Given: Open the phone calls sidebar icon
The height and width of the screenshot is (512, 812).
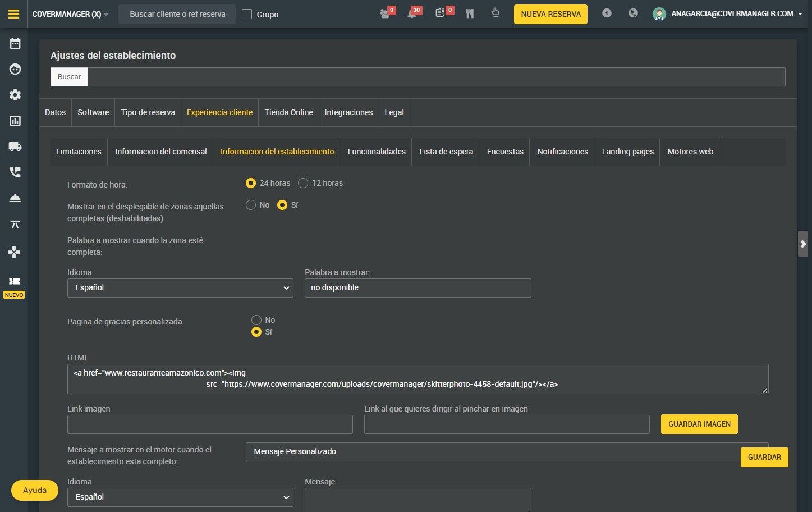Looking at the screenshot, I should click(15, 172).
